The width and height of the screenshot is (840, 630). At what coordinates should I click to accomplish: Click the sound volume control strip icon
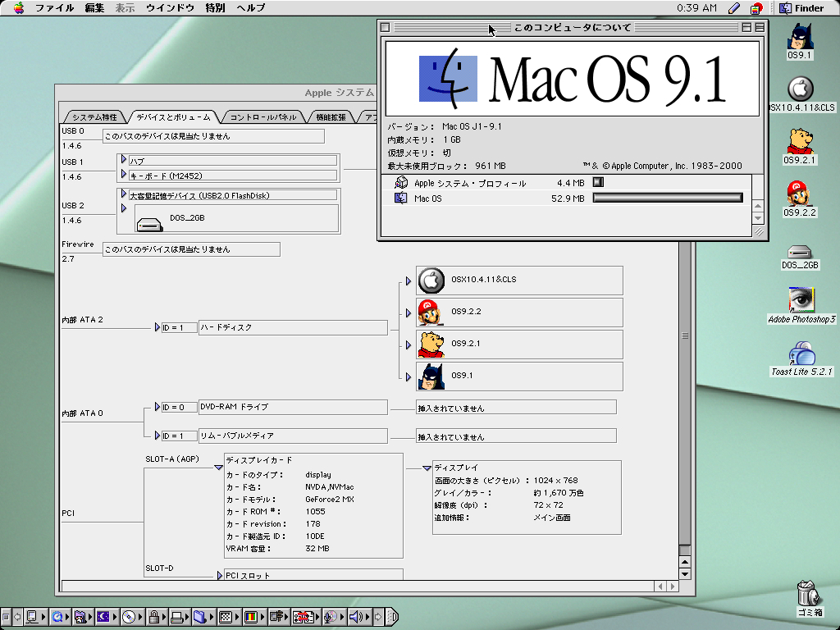point(355,617)
